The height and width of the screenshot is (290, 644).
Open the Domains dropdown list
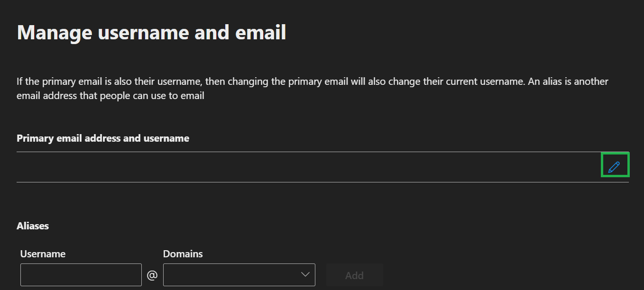click(239, 275)
